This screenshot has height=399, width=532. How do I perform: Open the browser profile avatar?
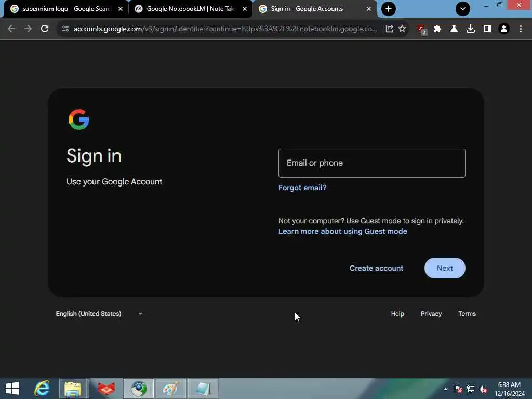504,29
